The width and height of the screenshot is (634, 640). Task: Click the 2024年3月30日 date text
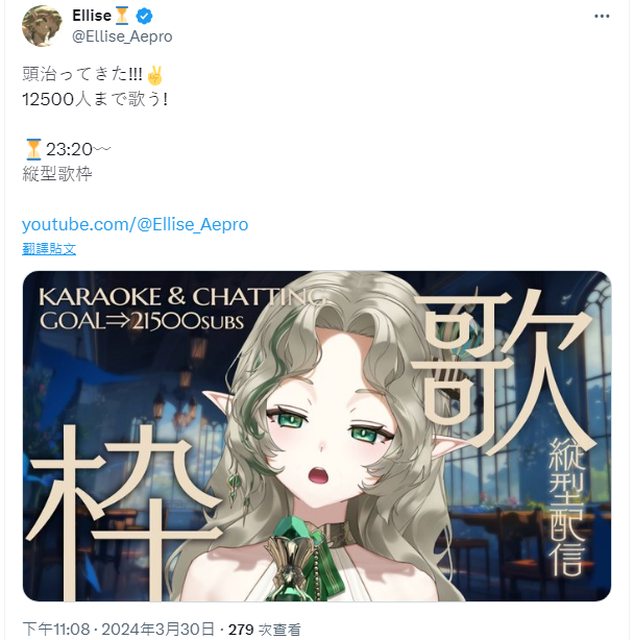coord(158,629)
